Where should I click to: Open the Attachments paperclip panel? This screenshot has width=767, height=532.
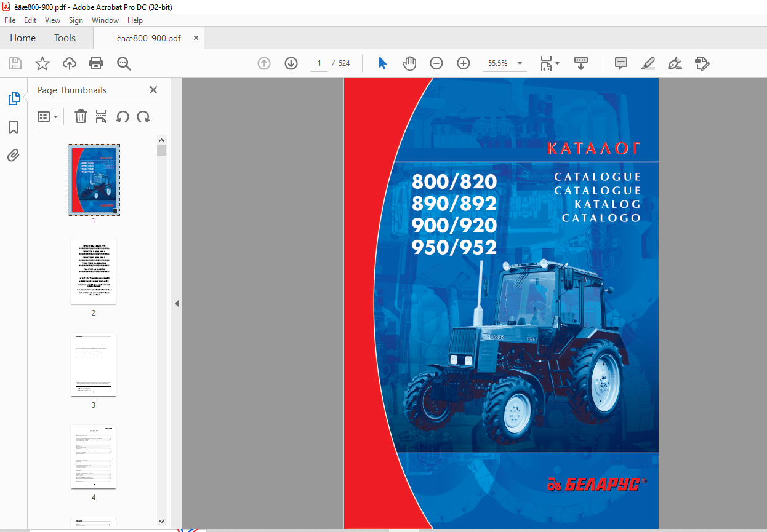pos(14,156)
